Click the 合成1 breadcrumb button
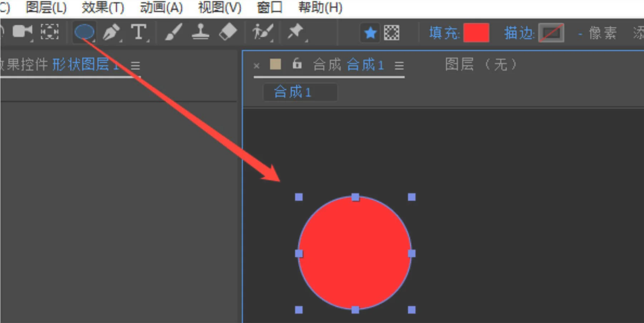This screenshot has width=644, height=323. point(300,92)
